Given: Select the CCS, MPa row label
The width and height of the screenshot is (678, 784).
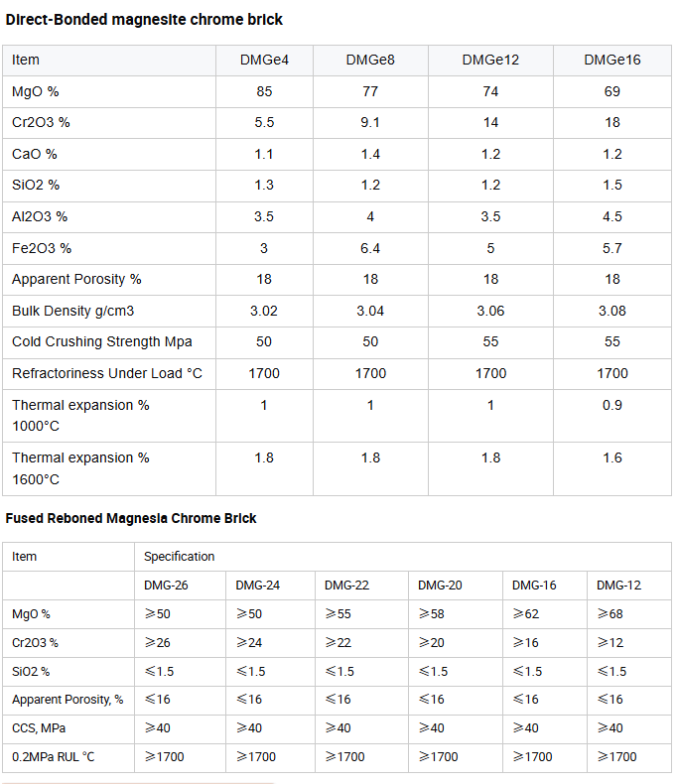Looking at the screenshot, I should tap(39, 728).
